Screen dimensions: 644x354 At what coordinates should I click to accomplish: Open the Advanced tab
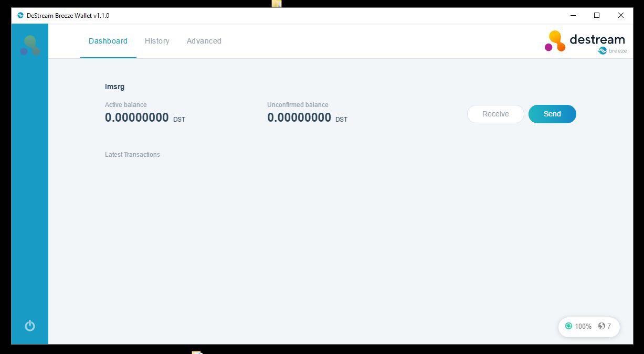click(204, 41)
